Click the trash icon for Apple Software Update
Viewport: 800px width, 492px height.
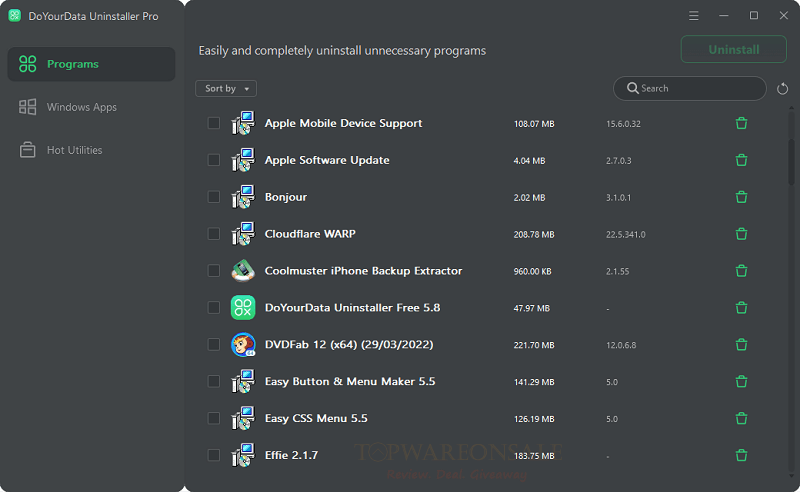point(741,160)
